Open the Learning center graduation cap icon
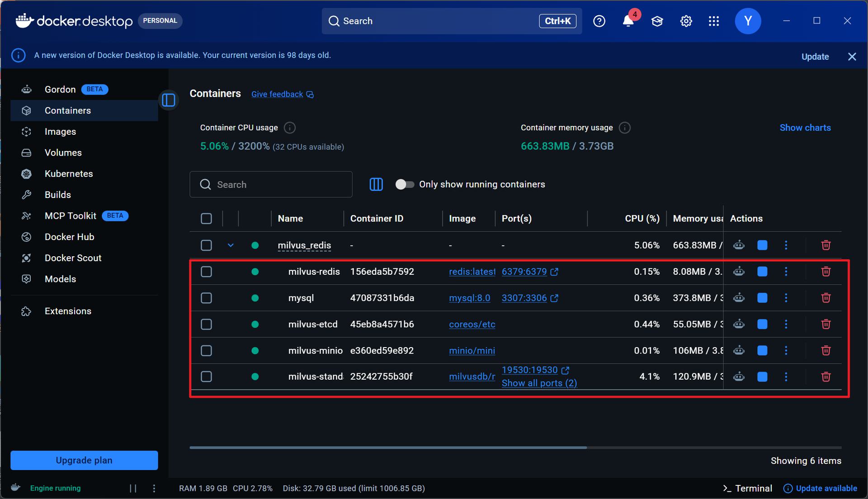The image size is (868, 499). (657, 21)
